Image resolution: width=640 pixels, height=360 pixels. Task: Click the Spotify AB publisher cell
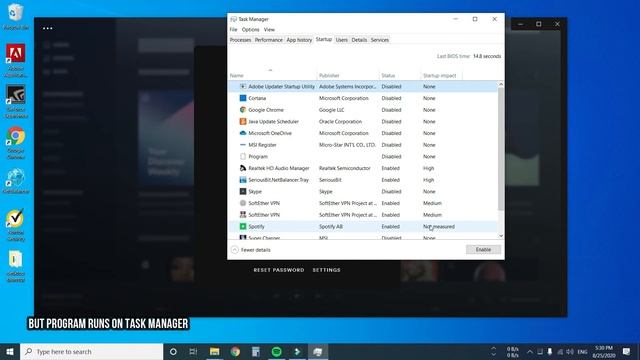(x=331, y=226)
